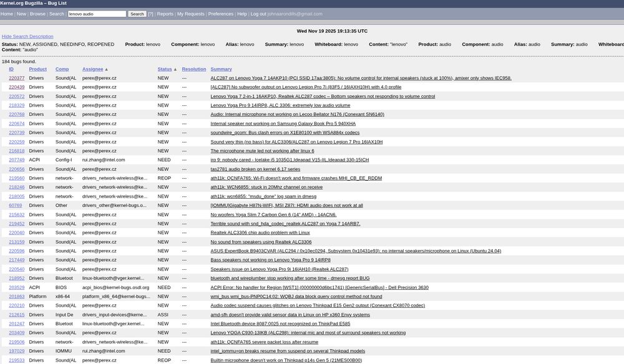Sort by Resolution column header
This screenshot has width=624, height=364.
(194, 69)
